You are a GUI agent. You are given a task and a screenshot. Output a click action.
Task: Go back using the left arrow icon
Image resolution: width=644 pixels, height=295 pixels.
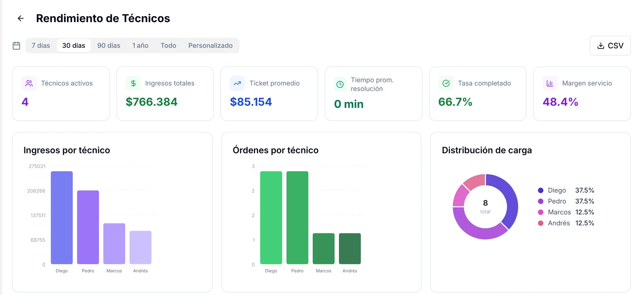click(21, 18)
